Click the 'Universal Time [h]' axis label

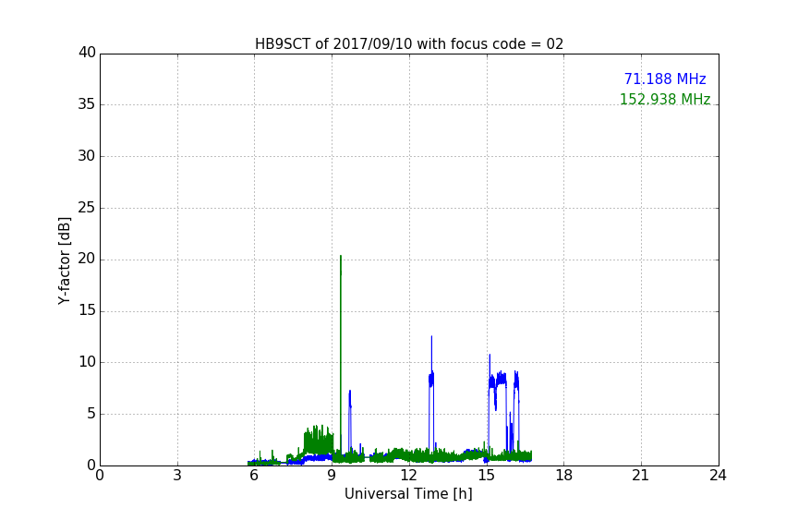click(x=408, y=494)
